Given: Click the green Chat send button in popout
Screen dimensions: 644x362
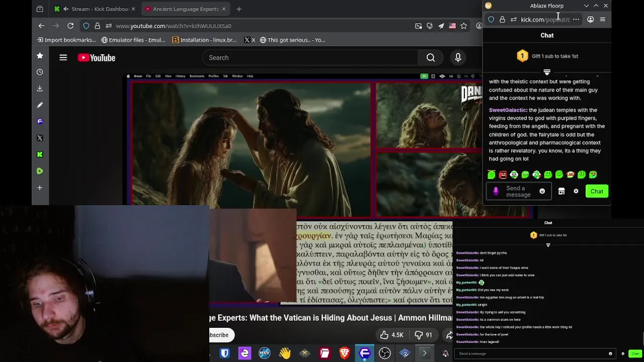Looking at the screenshot, I should 597,192.
